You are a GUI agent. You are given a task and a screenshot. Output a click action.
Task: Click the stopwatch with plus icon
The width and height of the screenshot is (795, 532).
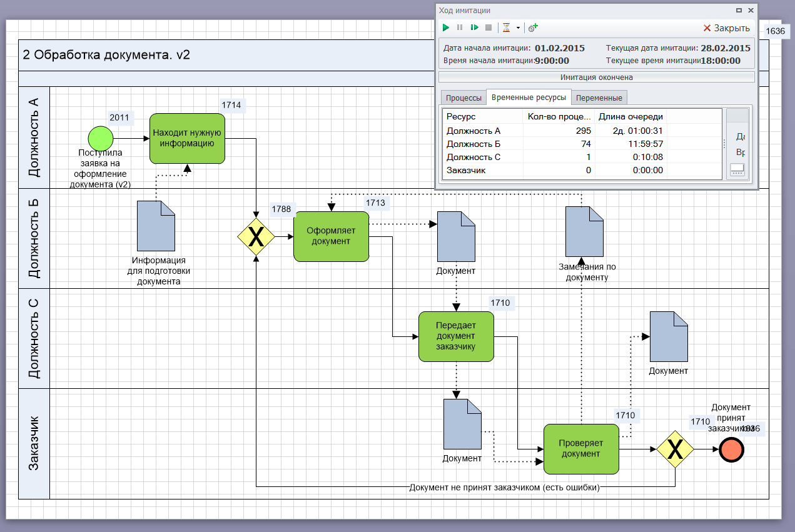[x=533, y=28]
